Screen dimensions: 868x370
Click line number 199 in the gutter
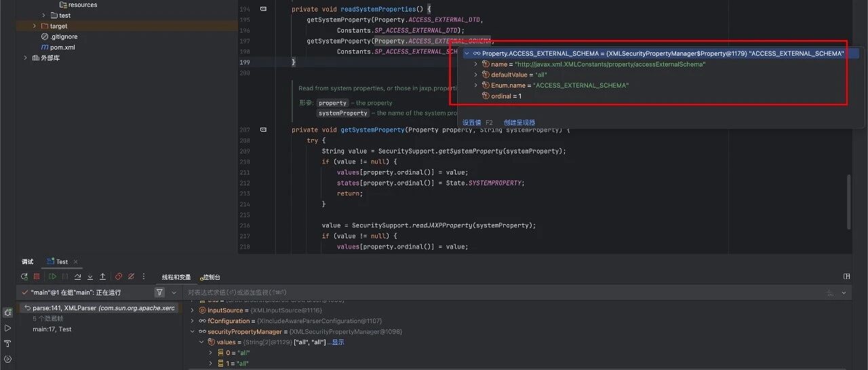[x=245, y=62]
